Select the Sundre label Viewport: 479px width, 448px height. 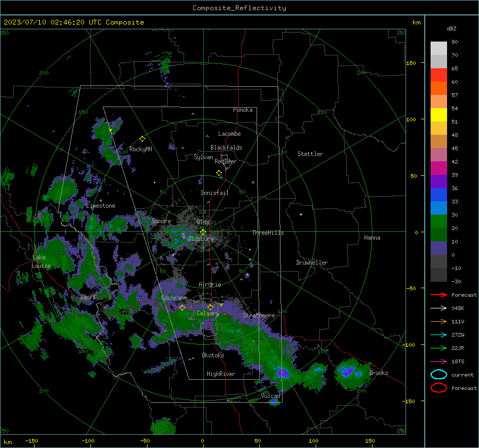coord(161,221)
